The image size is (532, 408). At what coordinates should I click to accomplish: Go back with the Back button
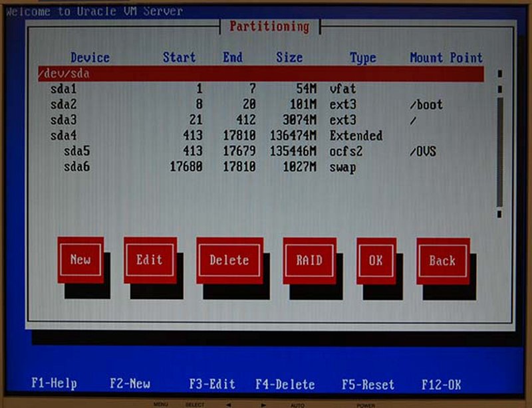[443, 261]
